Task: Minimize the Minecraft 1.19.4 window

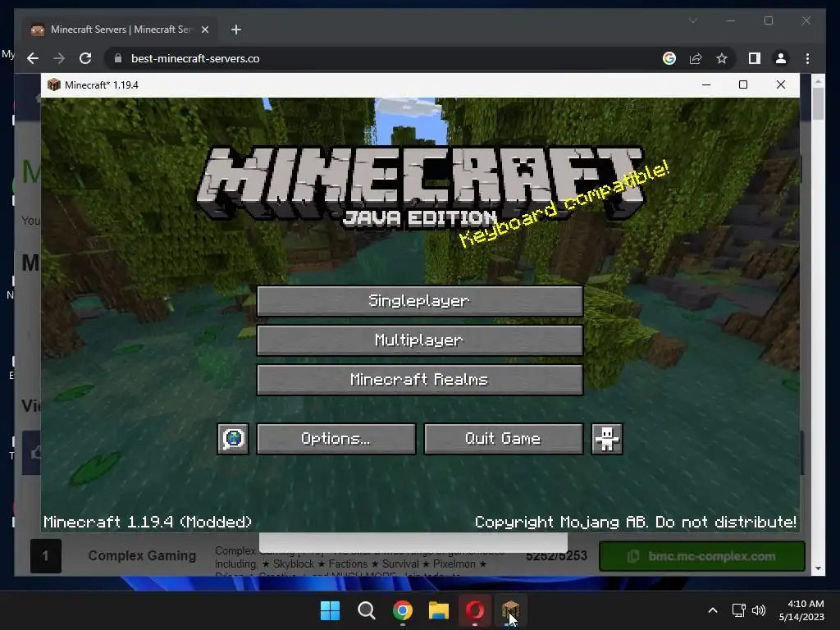Action: [x=706, y=84]
